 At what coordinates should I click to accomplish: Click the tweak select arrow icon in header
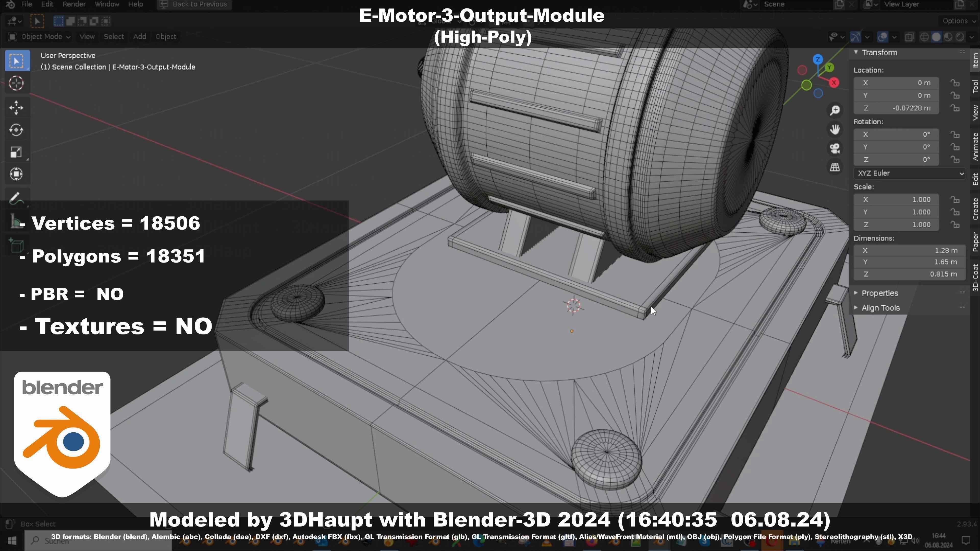pyautogui.click(x=37, y=21)
